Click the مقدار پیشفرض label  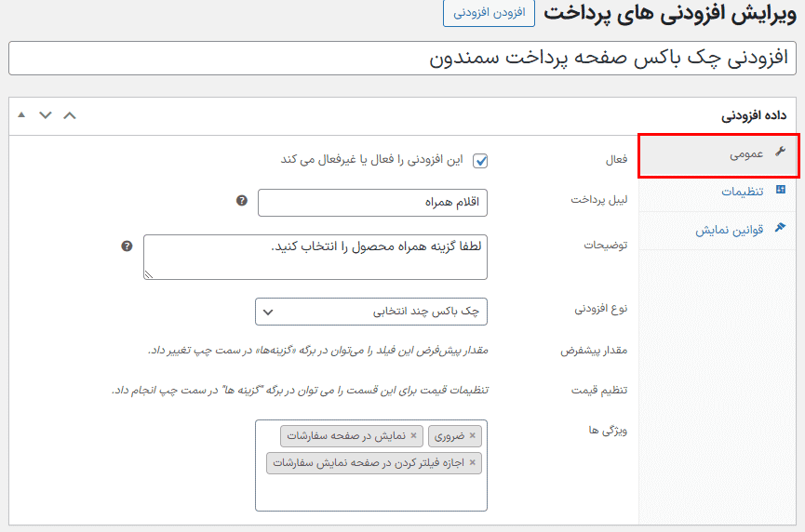[x=594, y=351]
